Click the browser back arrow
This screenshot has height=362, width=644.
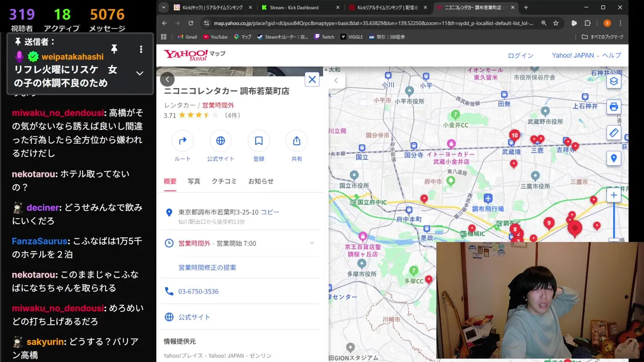point(165,23)
